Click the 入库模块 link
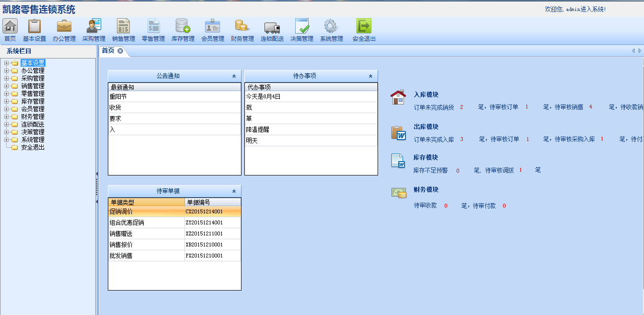Image resolution: width=644 pixels, height=315 pixels. tap(426, 95)
